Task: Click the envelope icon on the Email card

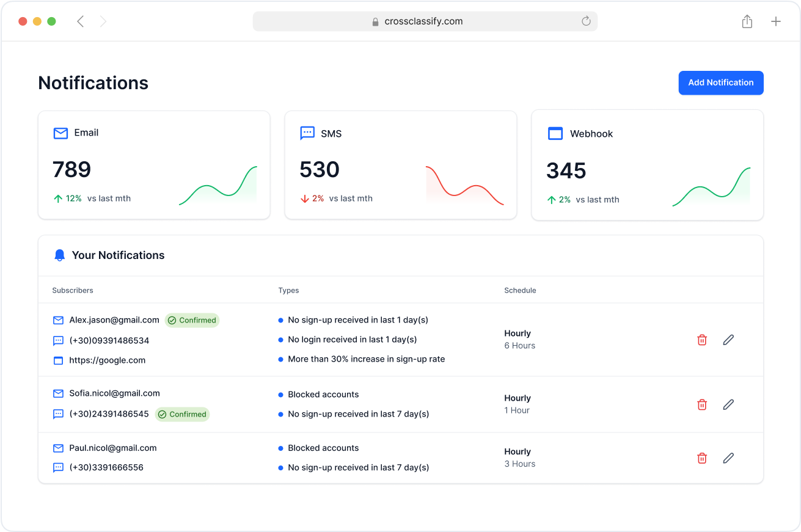Action: point(60,133)
